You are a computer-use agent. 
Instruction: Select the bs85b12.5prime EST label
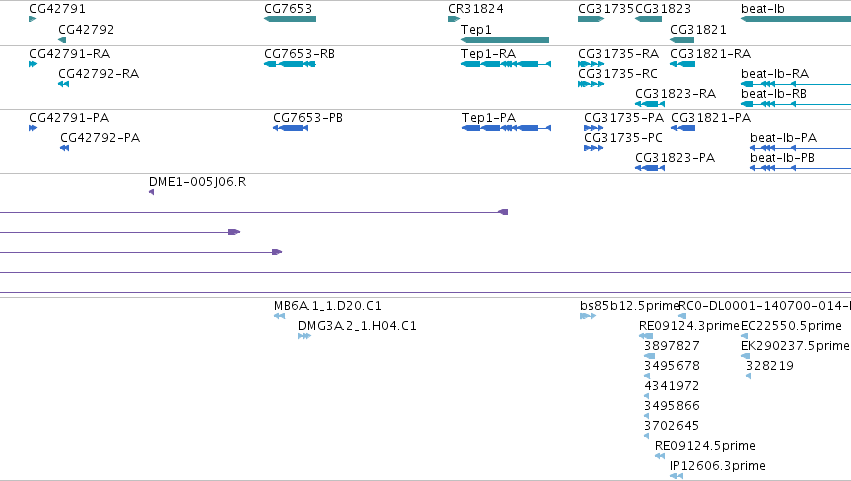(630, 306)
